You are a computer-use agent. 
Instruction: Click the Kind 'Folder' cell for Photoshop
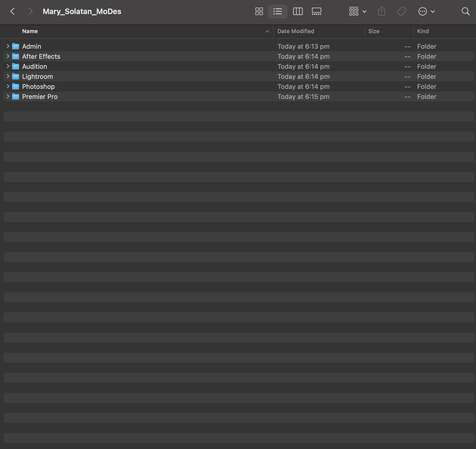tap(426, 87)
